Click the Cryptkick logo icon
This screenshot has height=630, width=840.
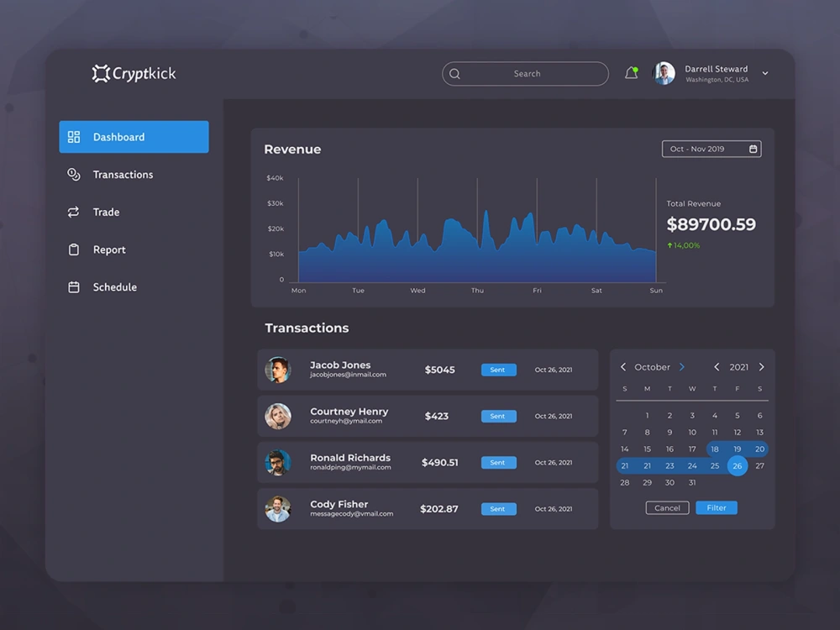101,73
